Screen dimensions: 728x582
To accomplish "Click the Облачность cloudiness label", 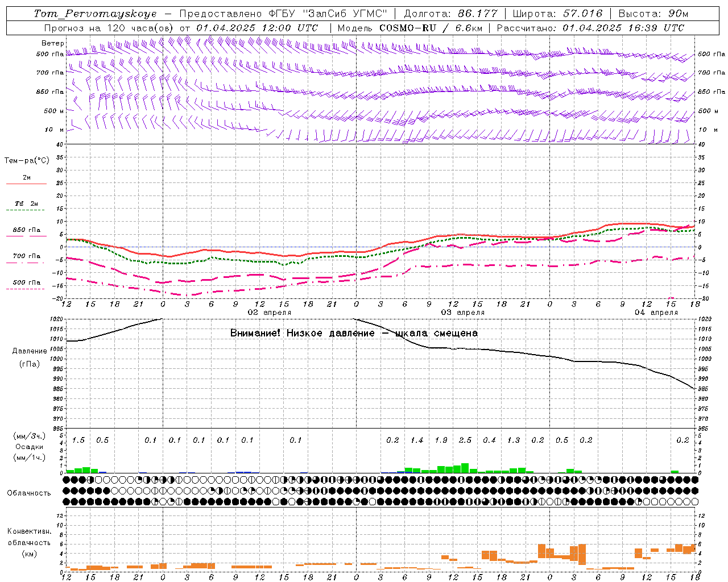I will click(29, 493).
